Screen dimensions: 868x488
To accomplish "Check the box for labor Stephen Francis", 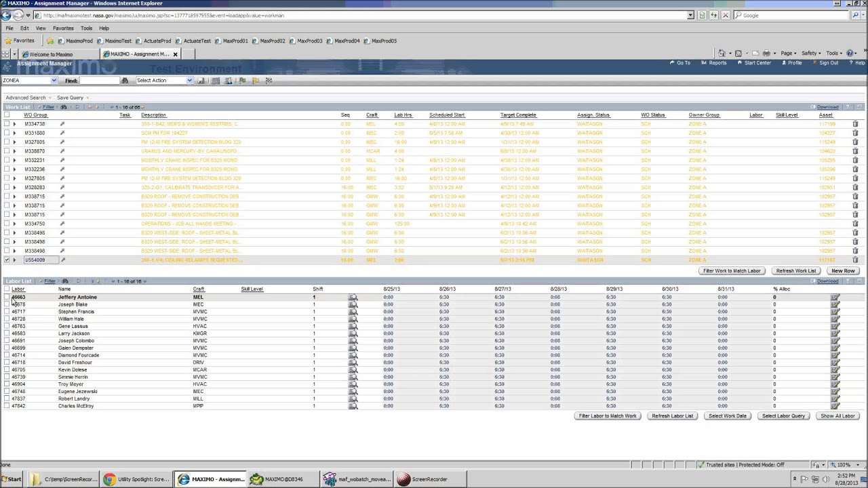I will click(7, 312).
